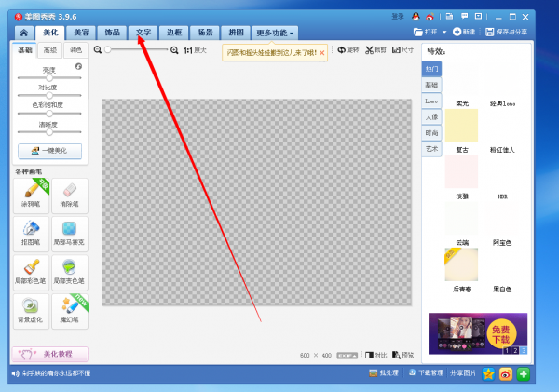The width and height of the screenshot is (559, 392).
Task: Select the 局部变色笔 color change brush
Action: click(x=70, y=273)
